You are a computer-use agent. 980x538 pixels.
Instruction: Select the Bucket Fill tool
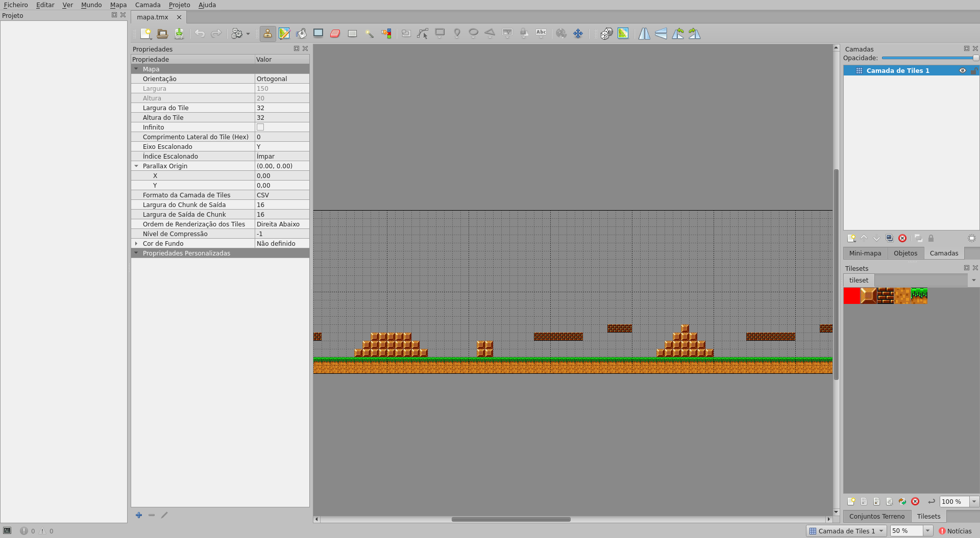pyautogui.click(x=301, y=34)
